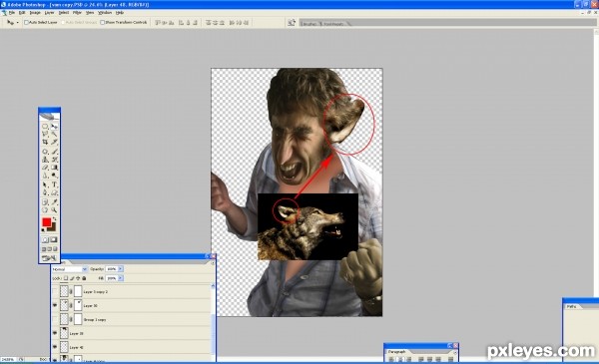The width and height of the screenshot is (599, 364).
Task: Open the Select menu
Action: pos(64,13)
